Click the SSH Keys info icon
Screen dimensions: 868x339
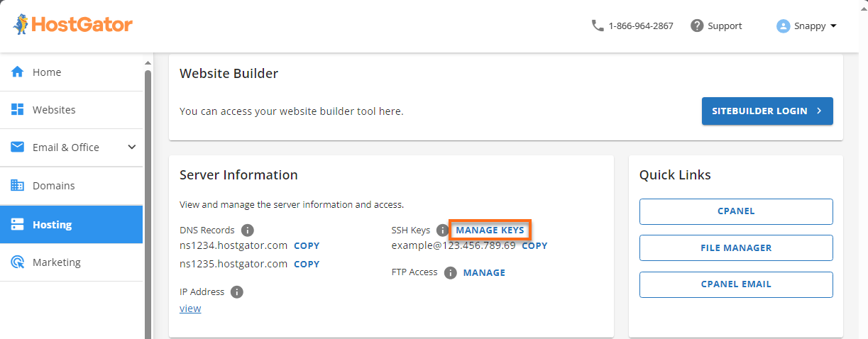(x=443, y=230)
